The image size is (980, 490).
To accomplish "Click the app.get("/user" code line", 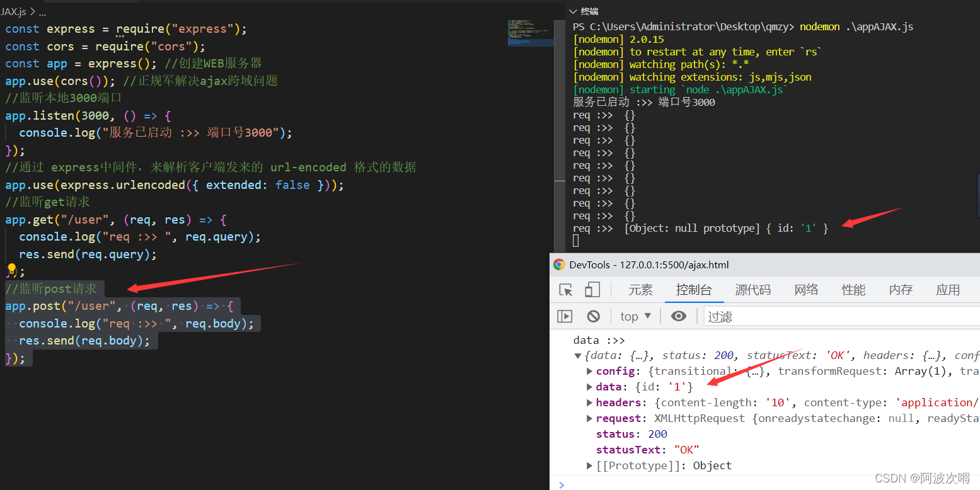I will pos(116,220).
